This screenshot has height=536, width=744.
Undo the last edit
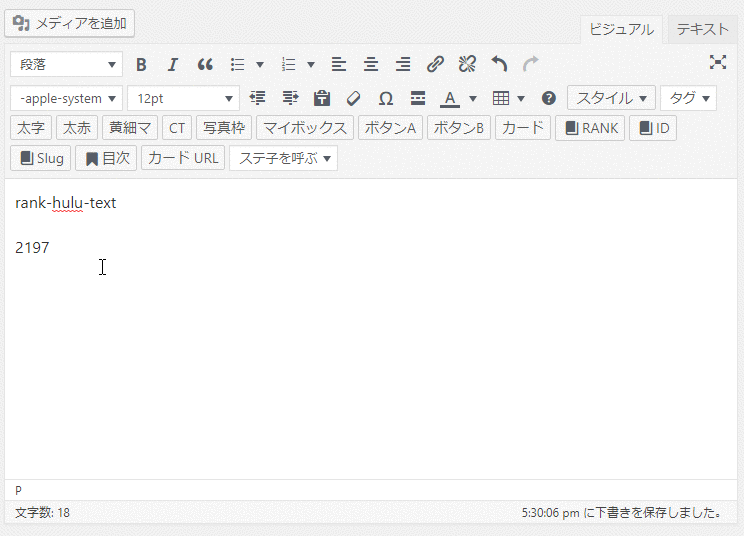[x=499, y=64]
